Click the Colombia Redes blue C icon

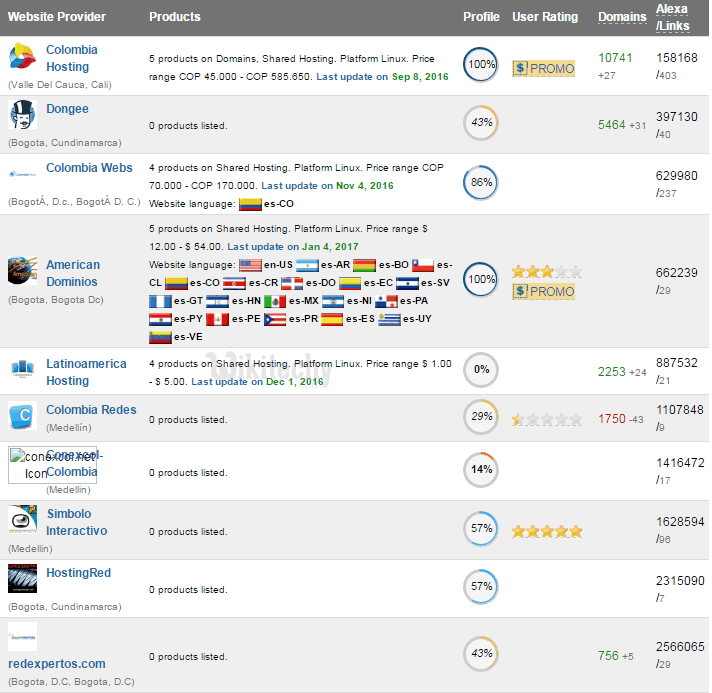pyautogui.click(x=22, y=417)
